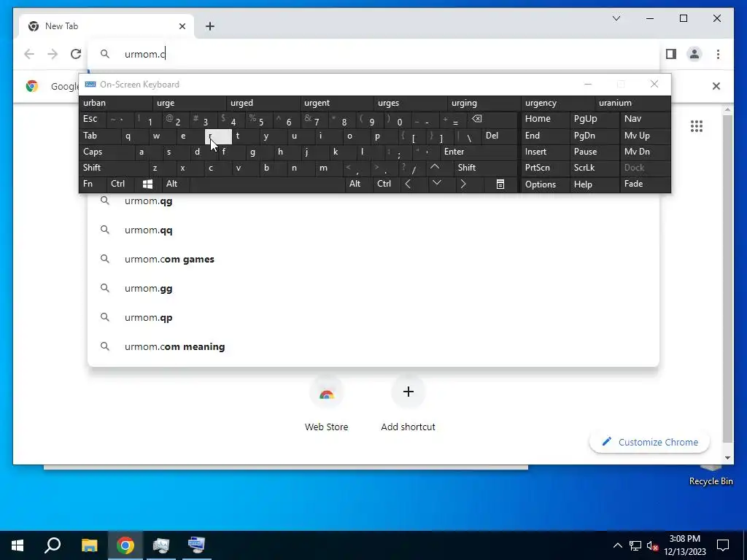Open File Explorer from the taskbar
The width and height of the screenshot is (747, 560).
[x=89, y=545]
